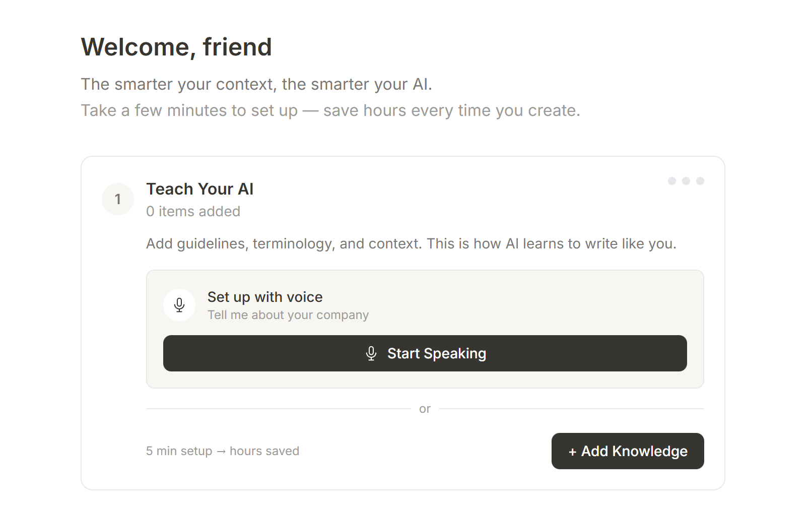Image resolution: width=812 pixels, height=505 pixels.
Task: Click the step 1 number badge
Action: pos(117,199)
